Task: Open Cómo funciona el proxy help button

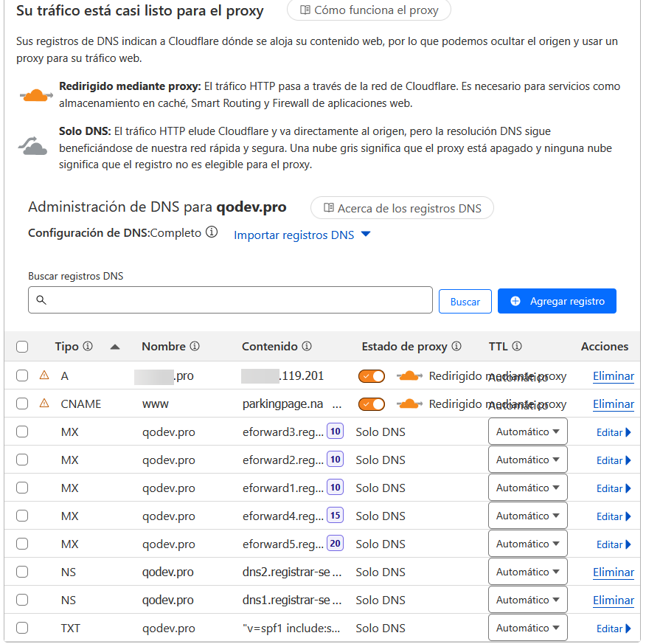Action: (x=369, y=10)
